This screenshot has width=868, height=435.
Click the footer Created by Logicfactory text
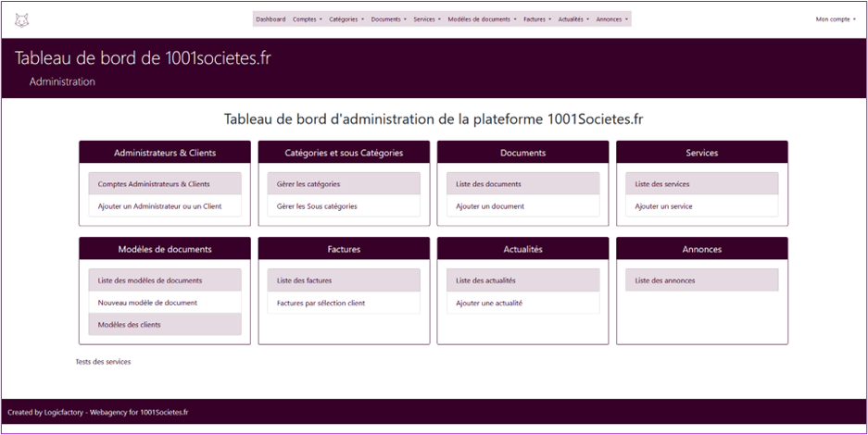98,413
